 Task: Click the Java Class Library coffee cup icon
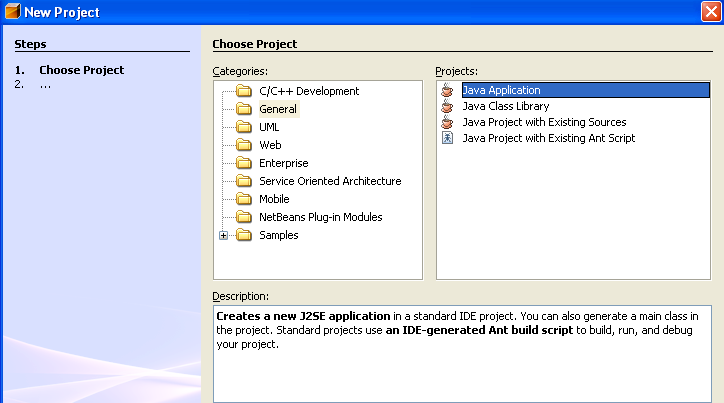pyautogui.click(x=447, y=106)
